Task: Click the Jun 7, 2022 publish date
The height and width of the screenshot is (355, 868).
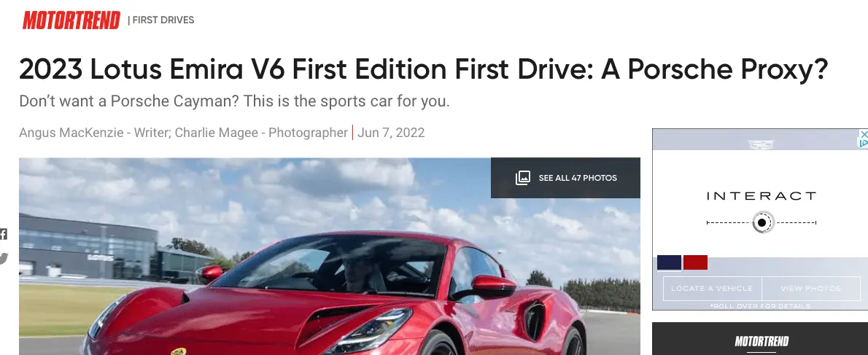Action: click(x=391, y=133)
